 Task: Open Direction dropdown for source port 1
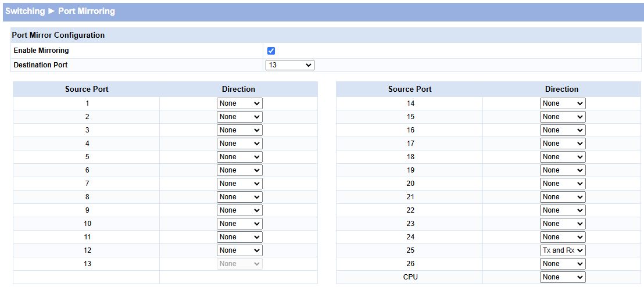tap(239, 103)
